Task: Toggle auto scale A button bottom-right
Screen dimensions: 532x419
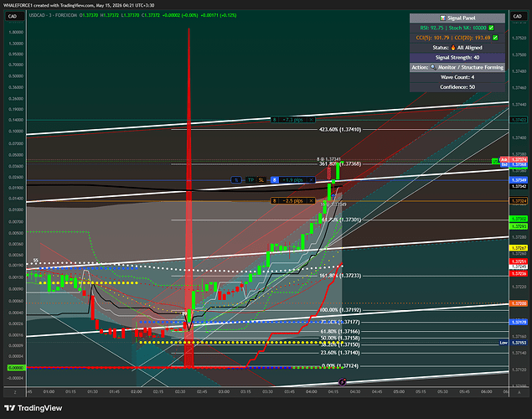Action: click(x=519, y=392)
